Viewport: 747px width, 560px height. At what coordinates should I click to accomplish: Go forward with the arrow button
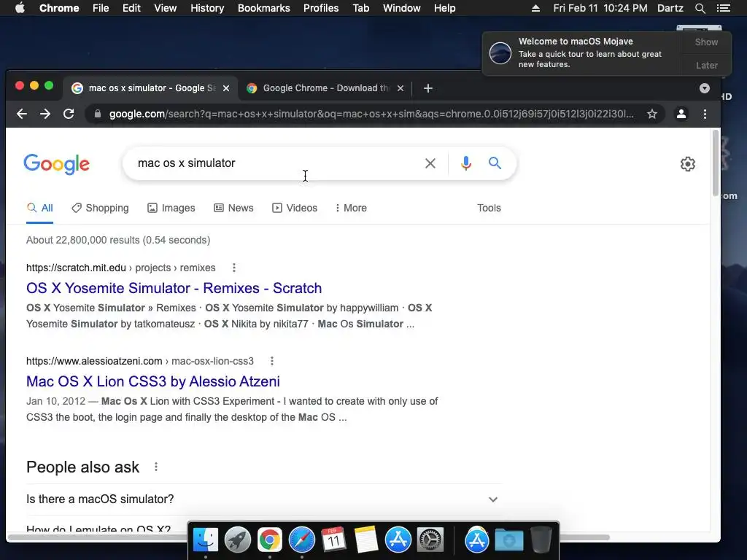[x=45, y=114]
